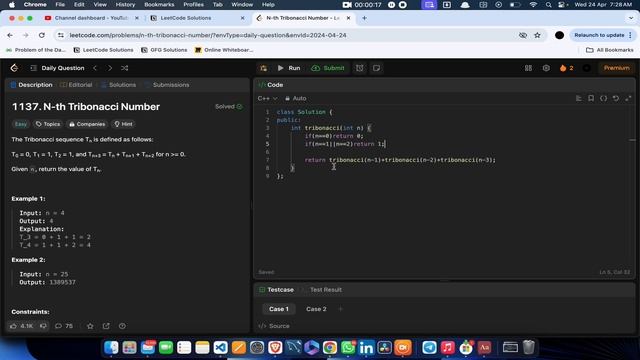This screenshot has width=640, height=360.
Task: Run the code
Action: tap(289, 68)
